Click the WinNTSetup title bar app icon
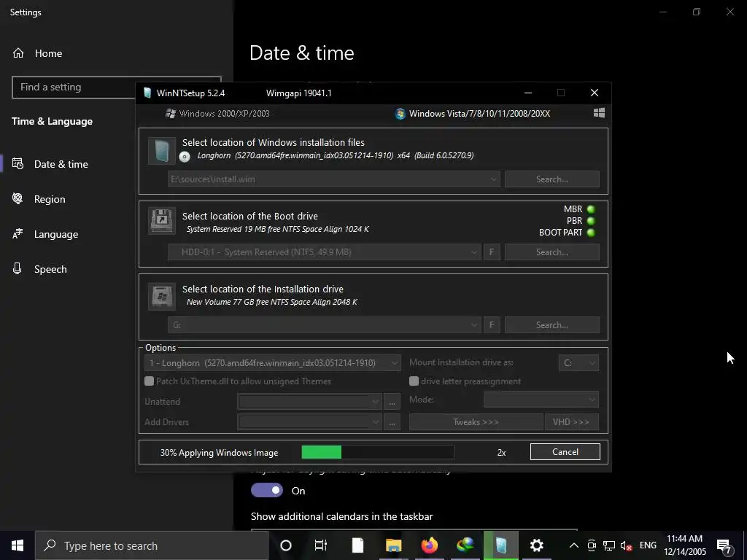 pos(147,93)
